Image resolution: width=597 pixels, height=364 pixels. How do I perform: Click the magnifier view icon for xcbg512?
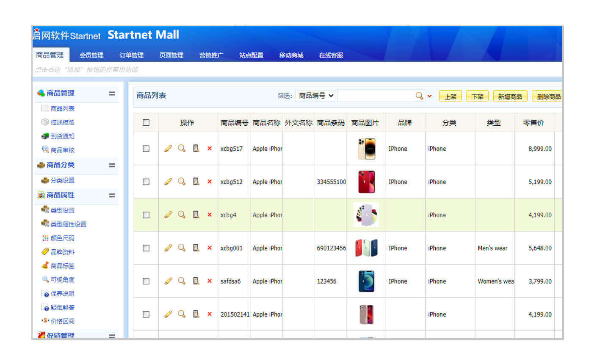(x=182, y=182)
